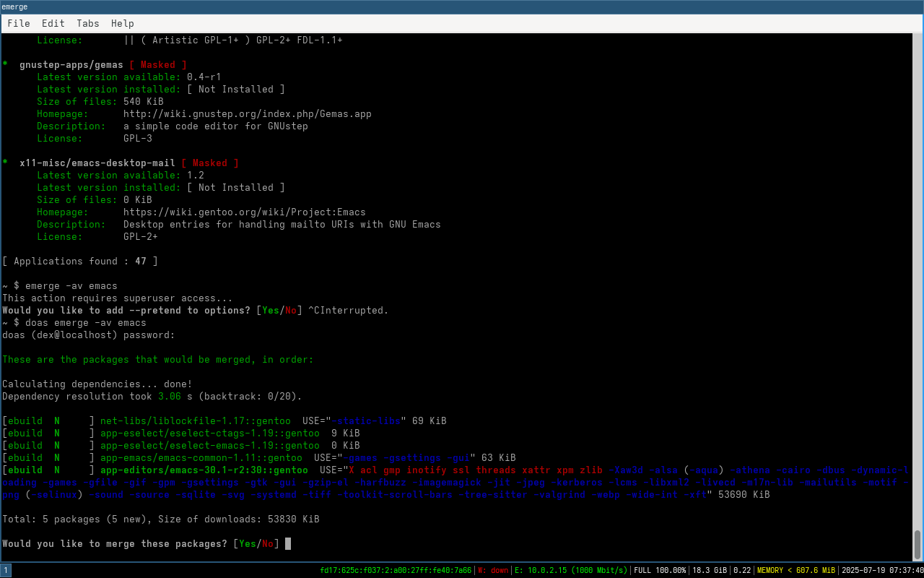
Task: Click the 'Total: 5 packages' summary line
Action: (161, 519)
